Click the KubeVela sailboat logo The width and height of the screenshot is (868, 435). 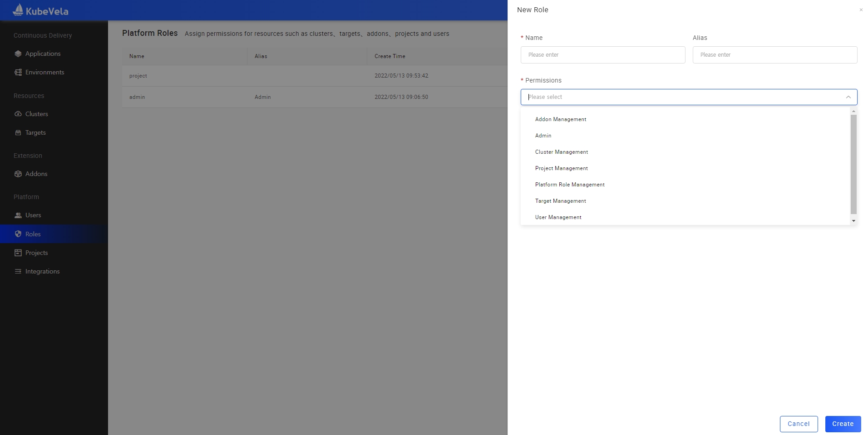pos(18,10)
